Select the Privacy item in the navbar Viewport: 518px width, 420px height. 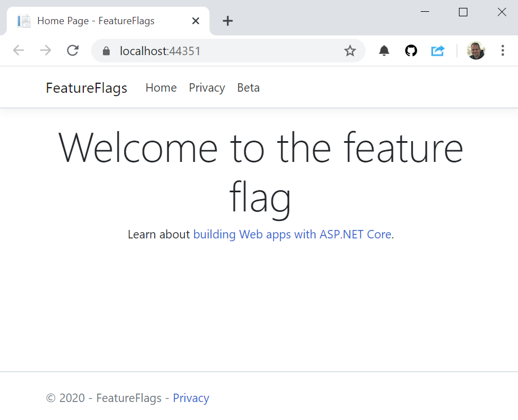click(206, 88)
